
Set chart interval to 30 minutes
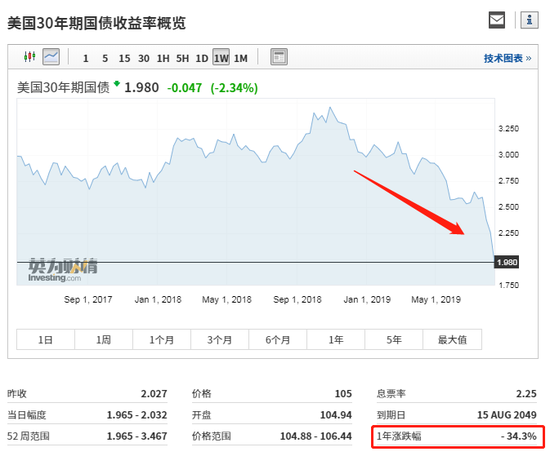pyautogui.click(x=143, y=58)
